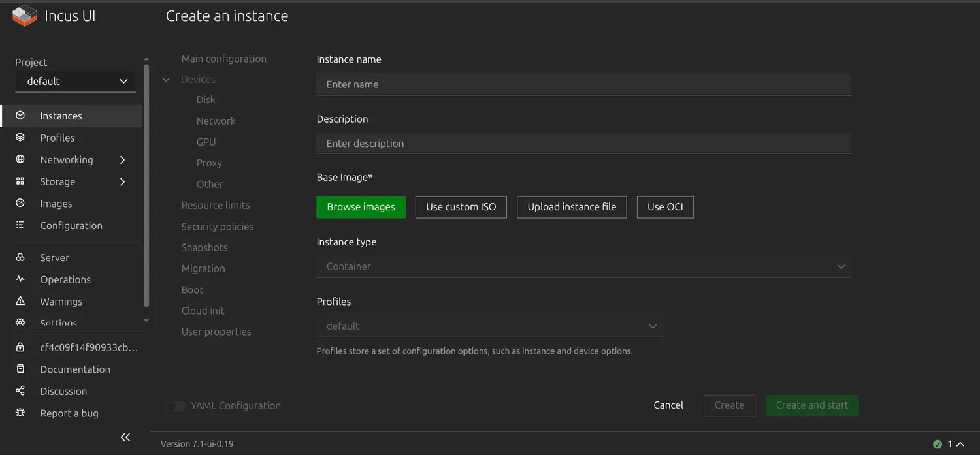The width and height of the screenshot is (980, 455).
Task: Open the GPU devices section
Action: [x=206, y=142]
